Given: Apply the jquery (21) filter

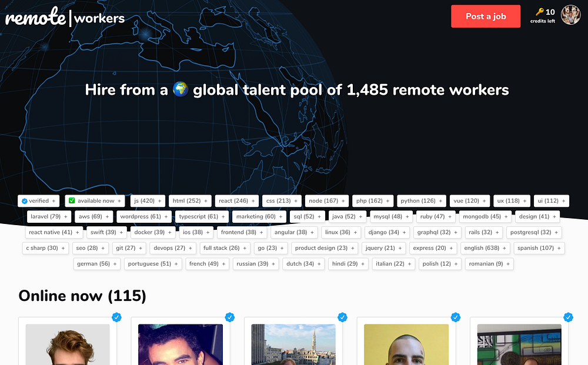Looking at the screenshot, I should (383, 248).
